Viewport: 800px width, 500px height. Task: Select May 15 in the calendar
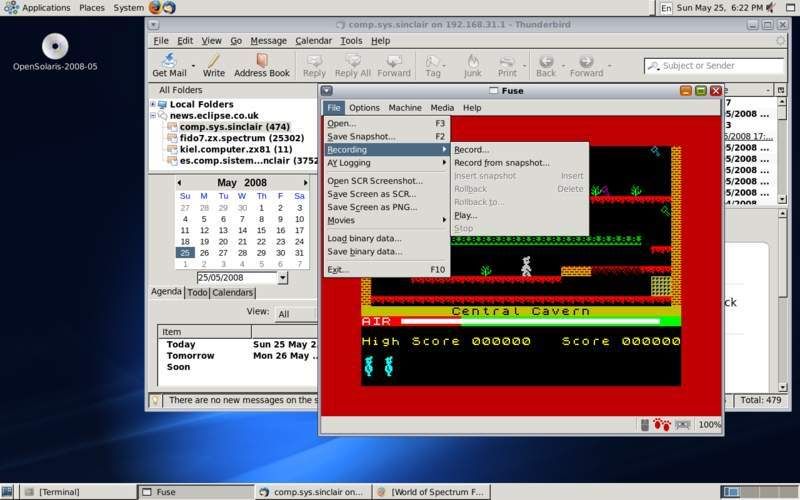coord(261,230)
